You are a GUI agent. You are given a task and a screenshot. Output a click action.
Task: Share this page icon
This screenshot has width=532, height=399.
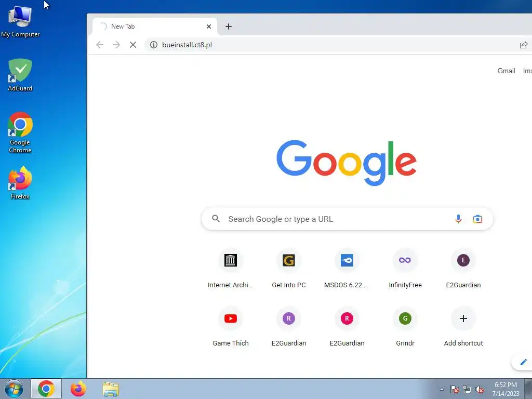(x=524, y=45)
